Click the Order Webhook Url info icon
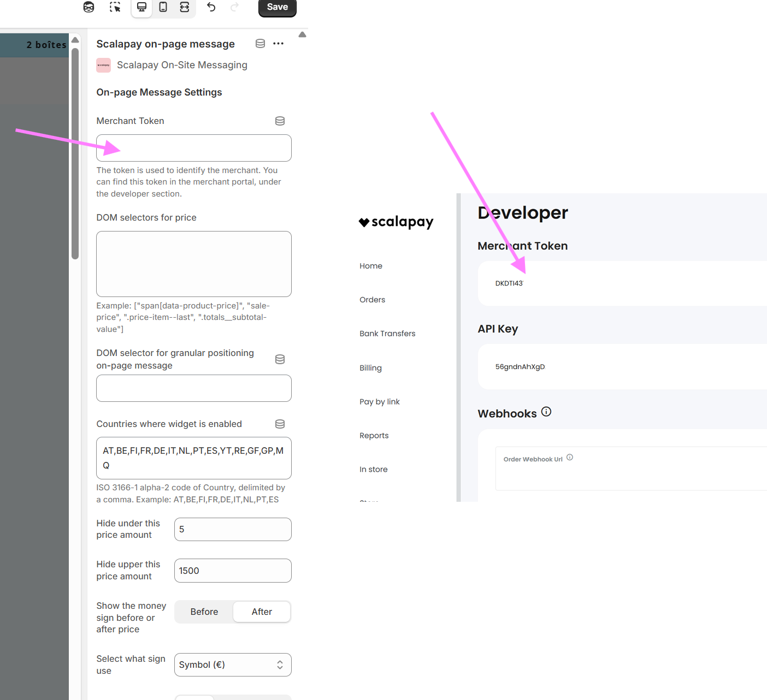 tap(570, 458)
